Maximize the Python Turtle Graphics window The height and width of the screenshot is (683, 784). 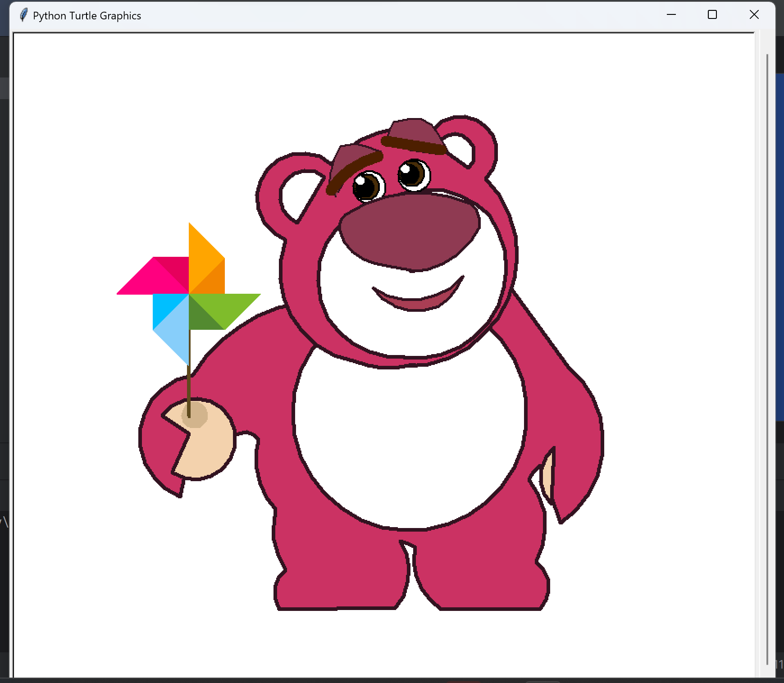712,15
